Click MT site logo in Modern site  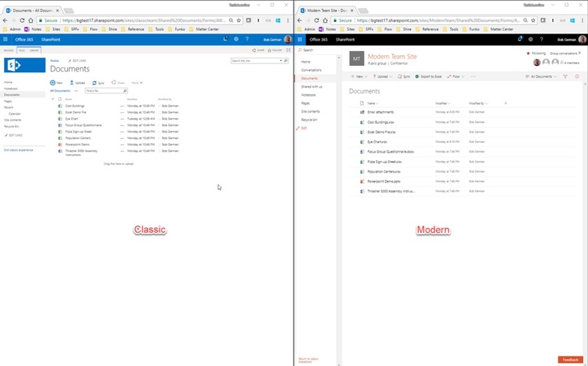click(357, 58)
